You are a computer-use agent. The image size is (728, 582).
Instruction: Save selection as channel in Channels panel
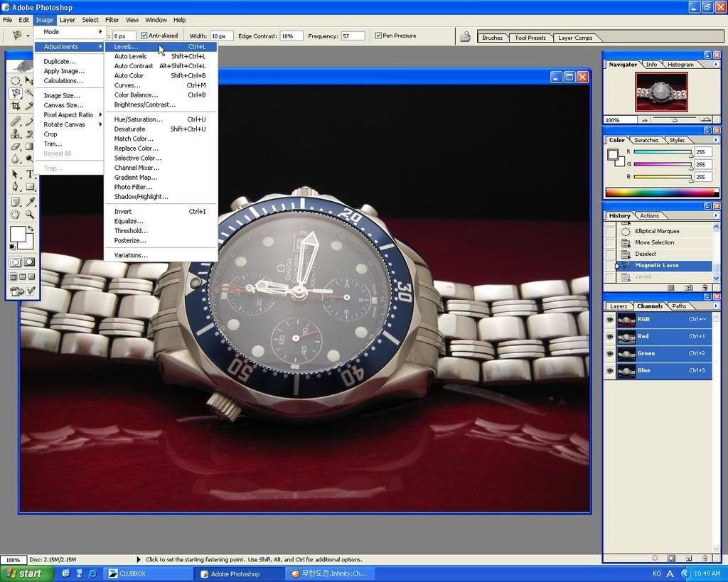pyautogui.click(x=671, y=558)
